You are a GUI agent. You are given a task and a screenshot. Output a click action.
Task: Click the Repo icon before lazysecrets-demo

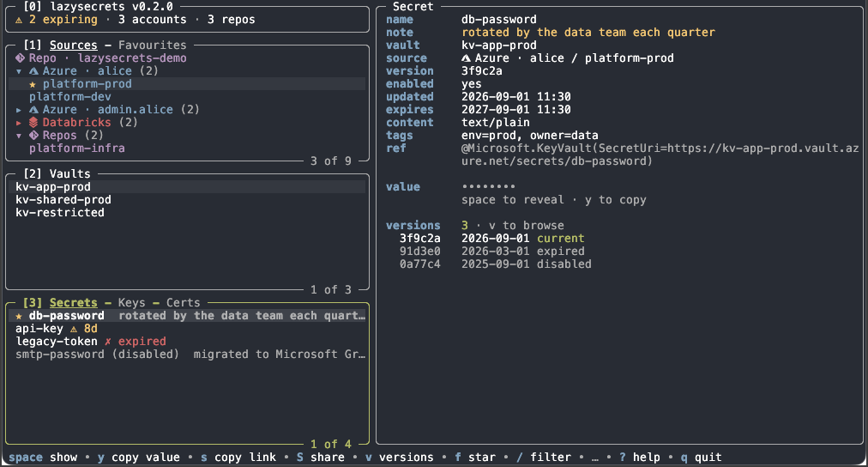pos(20,58)
